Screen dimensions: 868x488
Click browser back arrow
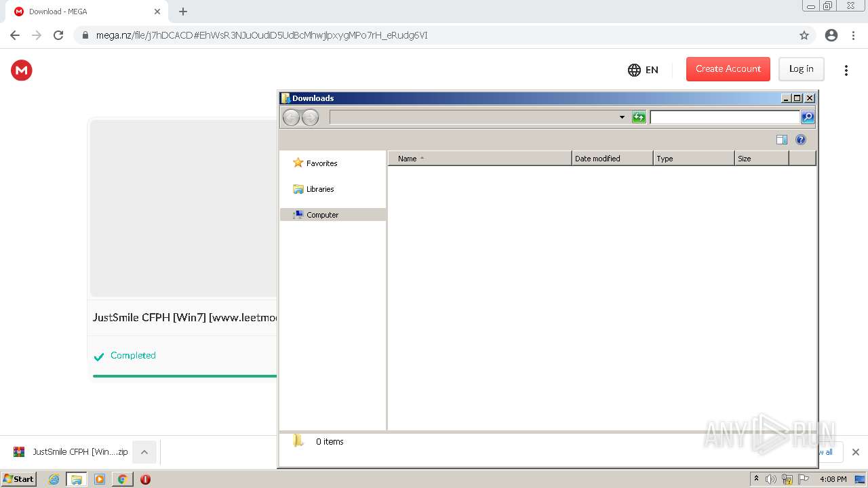15,35
